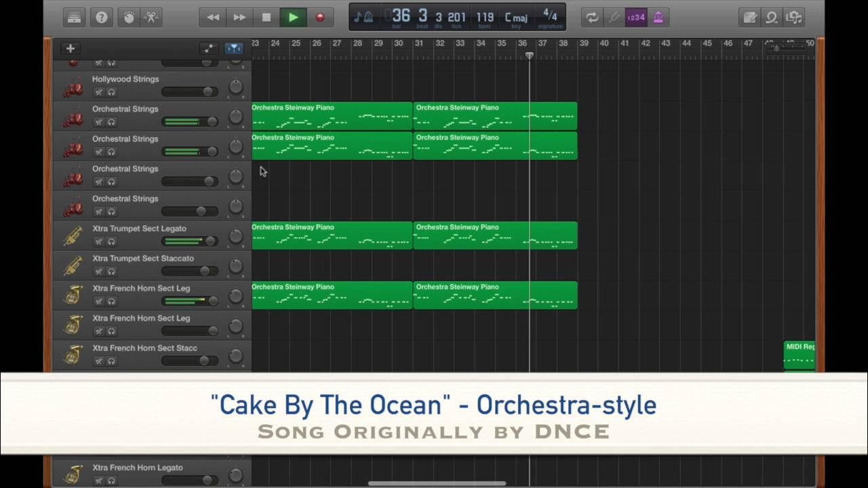Image resolution: width=868 pixels, height=488 pixels.
Task: Mute the Hollywood Strings track
Action: click(99, 92)
